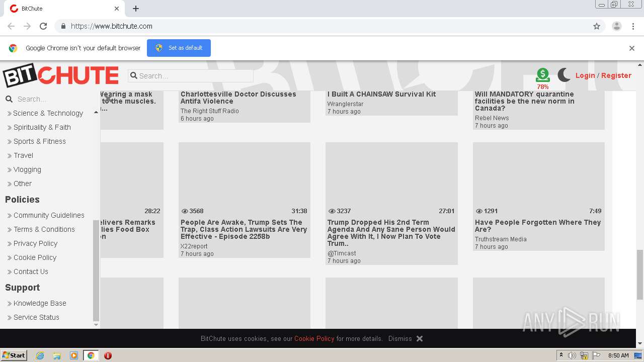Open the Register link
Viewport: 644px width, 362px height.
tap(616, 75)
